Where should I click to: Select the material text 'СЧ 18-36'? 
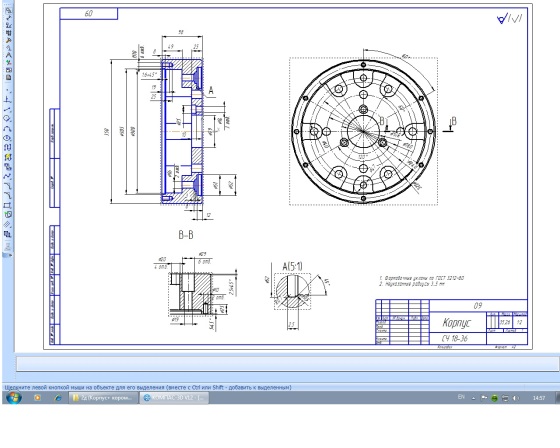pyautogui.click(x=454, y=338)
